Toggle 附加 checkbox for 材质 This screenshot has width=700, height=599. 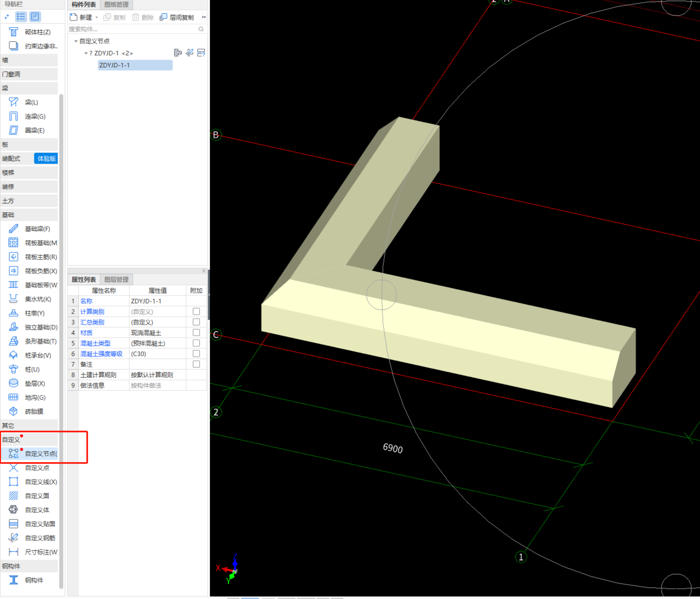tap(196, 333)
